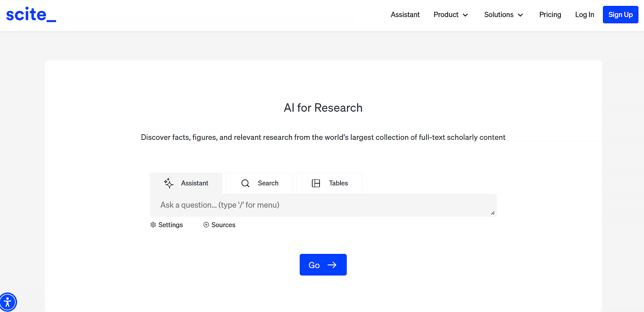Viewport: 644px width, 312px height.
Task: Click the sparkle icon on Assistant tab
Action: coord(169,183)
